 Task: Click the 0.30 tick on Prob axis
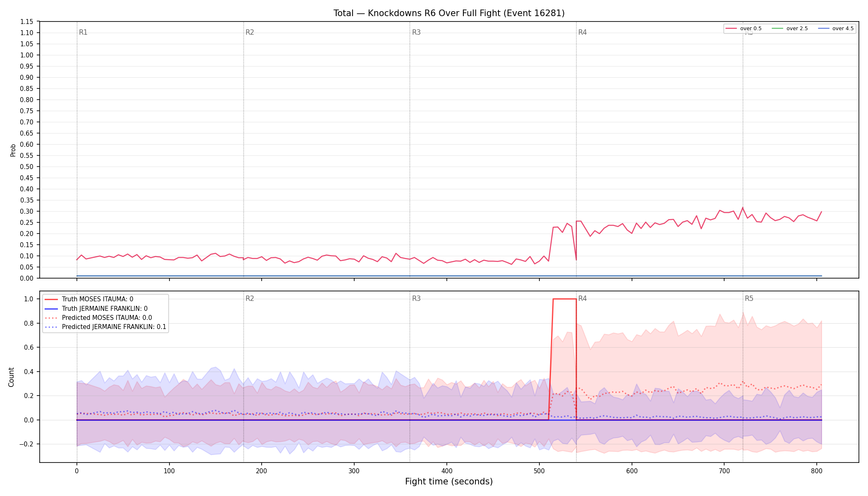pyautogui.click(x=27, y=211)
